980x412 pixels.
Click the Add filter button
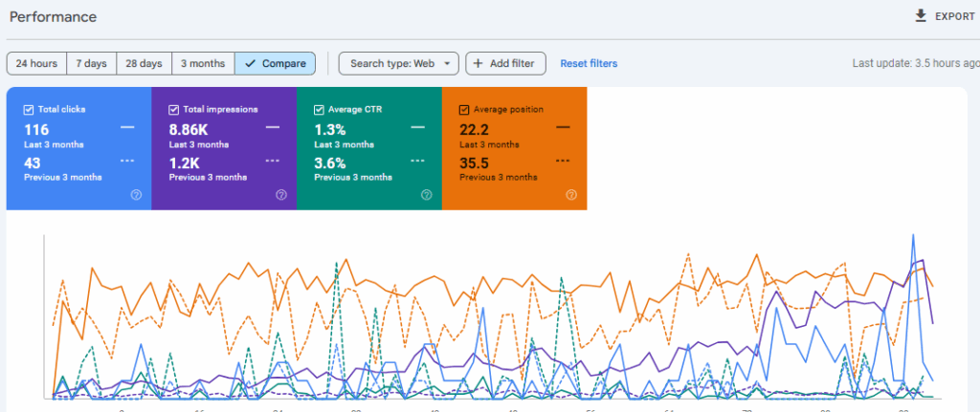[505, 64]
